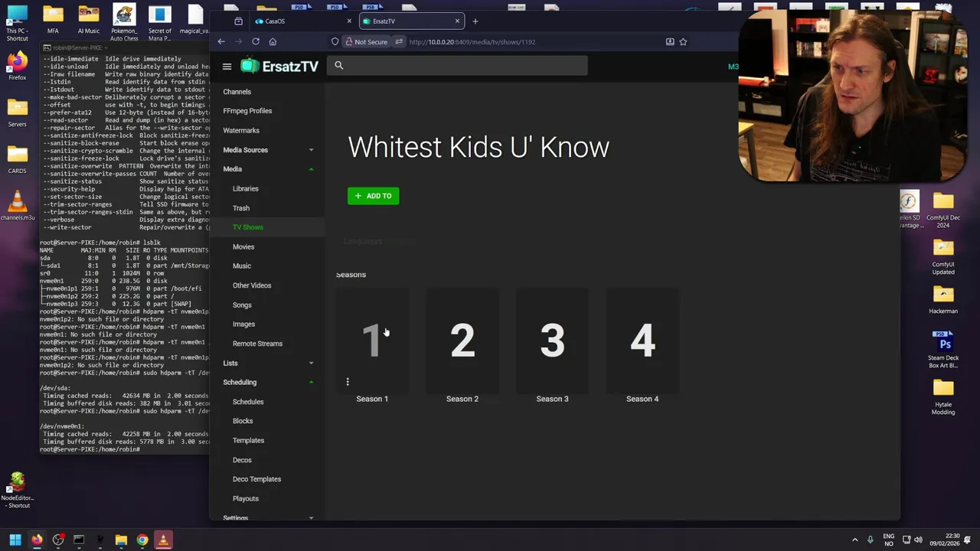Click the ErsatzTV logo
980x551 pixels.
pos(279,67)
